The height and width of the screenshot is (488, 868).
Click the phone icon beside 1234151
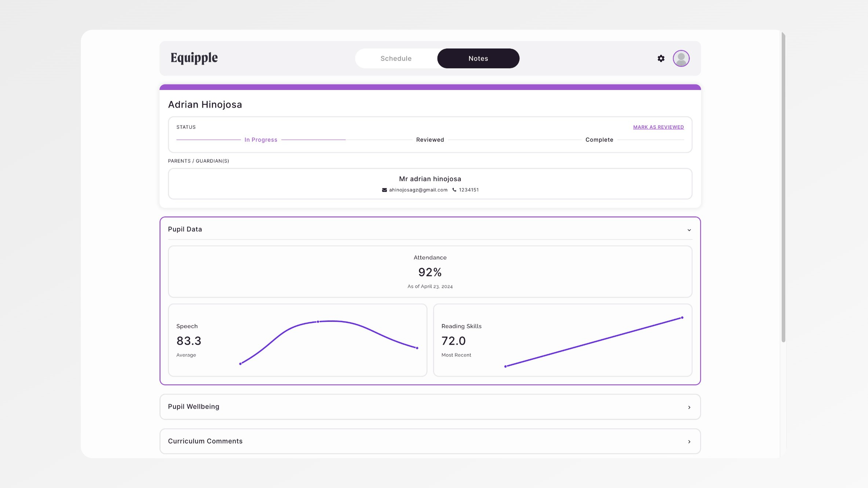[454, 190]
